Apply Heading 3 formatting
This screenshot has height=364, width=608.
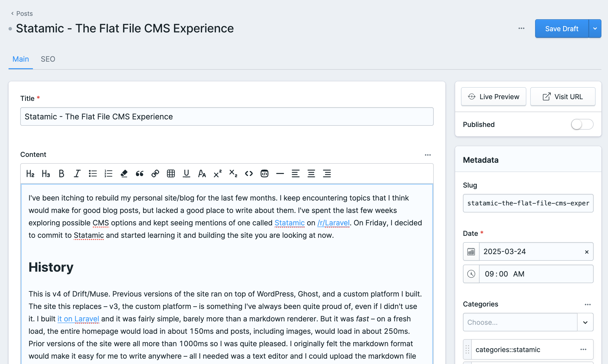46,174
